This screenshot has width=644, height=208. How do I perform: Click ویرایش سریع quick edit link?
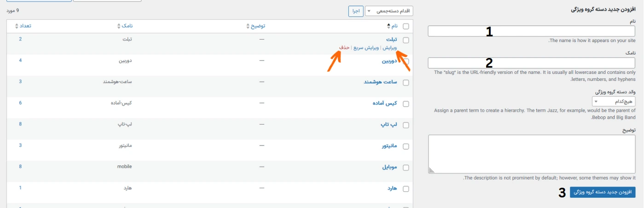366,48
